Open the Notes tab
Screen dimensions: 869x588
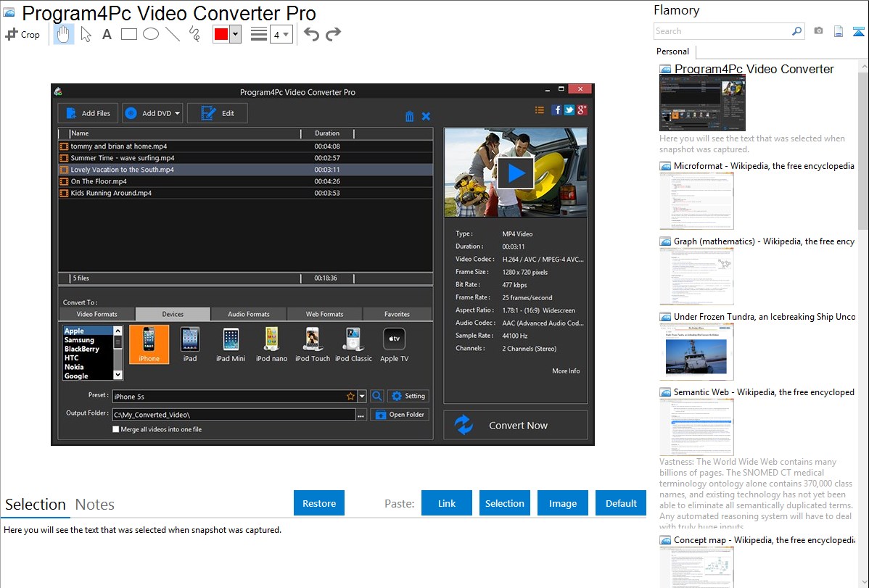tap(95, 505)
